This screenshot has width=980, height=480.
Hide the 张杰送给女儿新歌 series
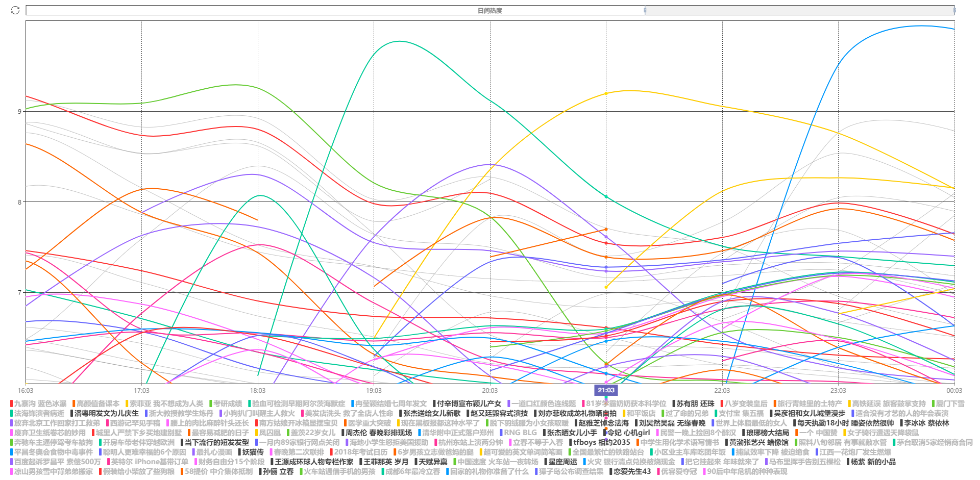coord(429,413)
